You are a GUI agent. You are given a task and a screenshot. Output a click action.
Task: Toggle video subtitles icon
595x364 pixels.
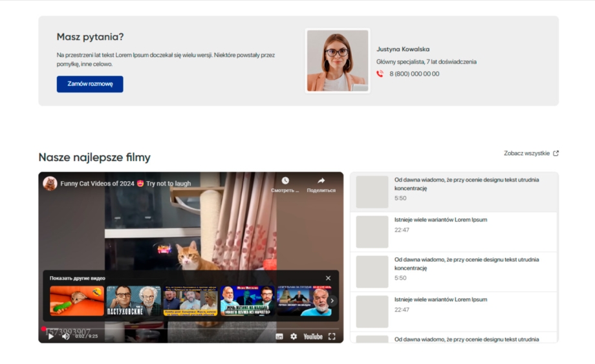[279, 336]
